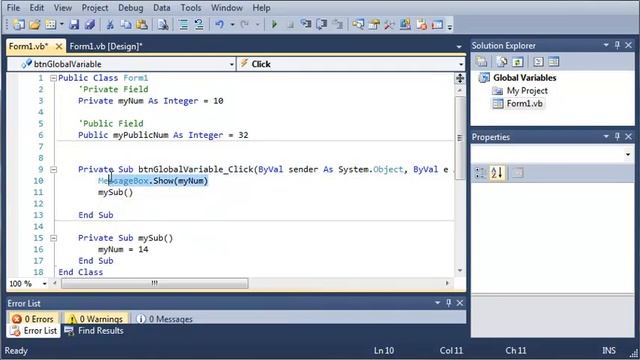The height and width of the screenshot is (360, 640).
Task: Click Properties icon in Solution Explorer toolbar
Action: [x=481, y=62]
